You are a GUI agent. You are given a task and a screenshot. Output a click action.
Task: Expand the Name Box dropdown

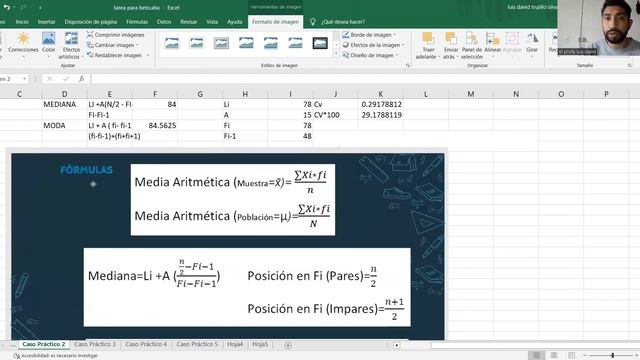(x=25, y=79)
